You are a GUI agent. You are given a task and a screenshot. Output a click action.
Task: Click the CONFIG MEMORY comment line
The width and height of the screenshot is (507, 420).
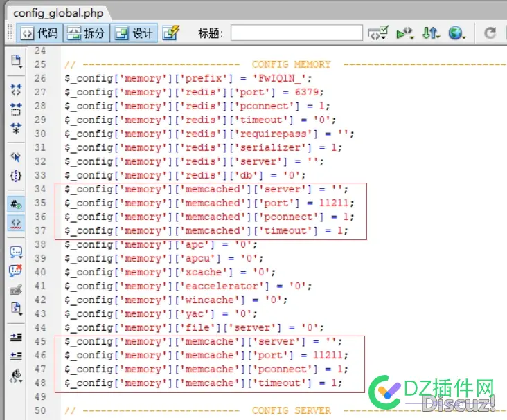click(285, 64)
